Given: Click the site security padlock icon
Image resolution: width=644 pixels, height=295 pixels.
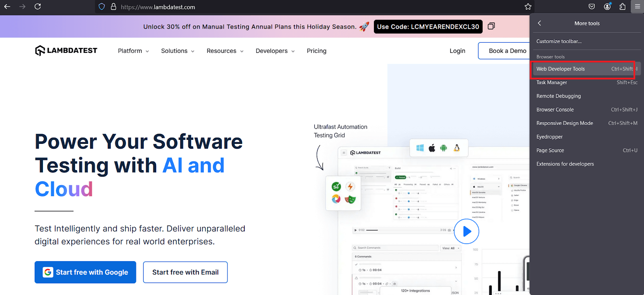Looking at the screenshot, I should pyautogui.click(x=114, y=7).
